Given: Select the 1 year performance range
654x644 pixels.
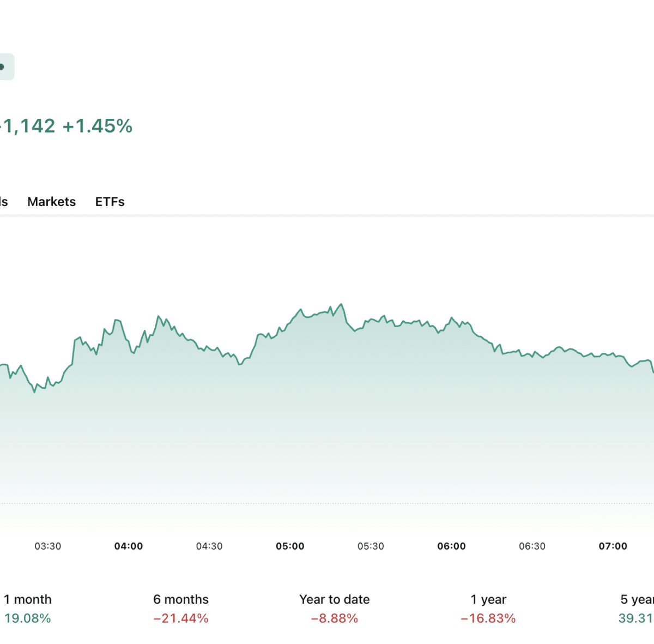Looking at the screenshot, I should coord(488,609).
